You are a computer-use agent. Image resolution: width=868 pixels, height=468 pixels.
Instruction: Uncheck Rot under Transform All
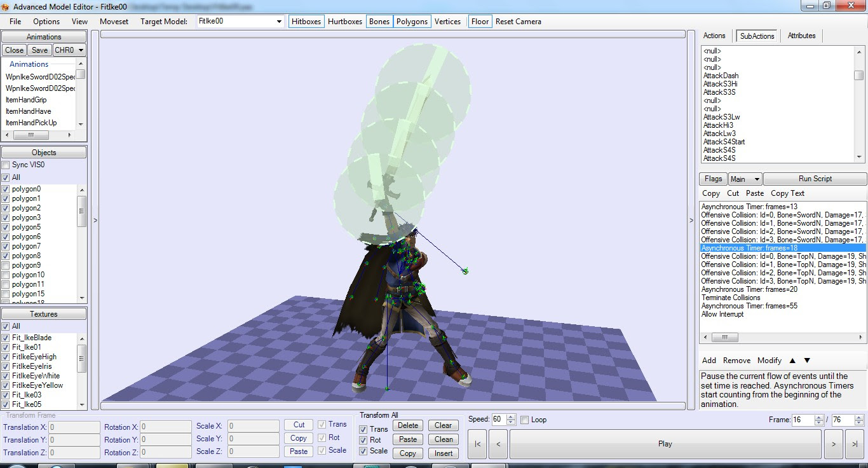363,440
